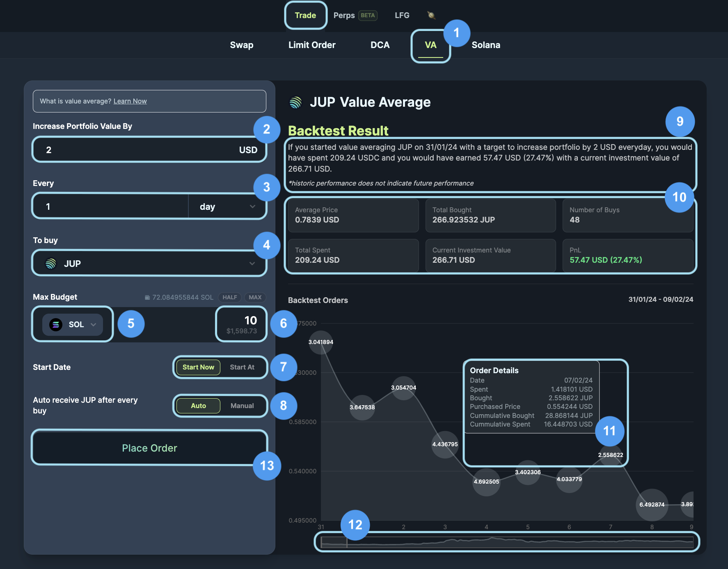Viewport: 728px width, 569px height.
Task: Click the SOL token icon in Max Budget
Action: 56,325
